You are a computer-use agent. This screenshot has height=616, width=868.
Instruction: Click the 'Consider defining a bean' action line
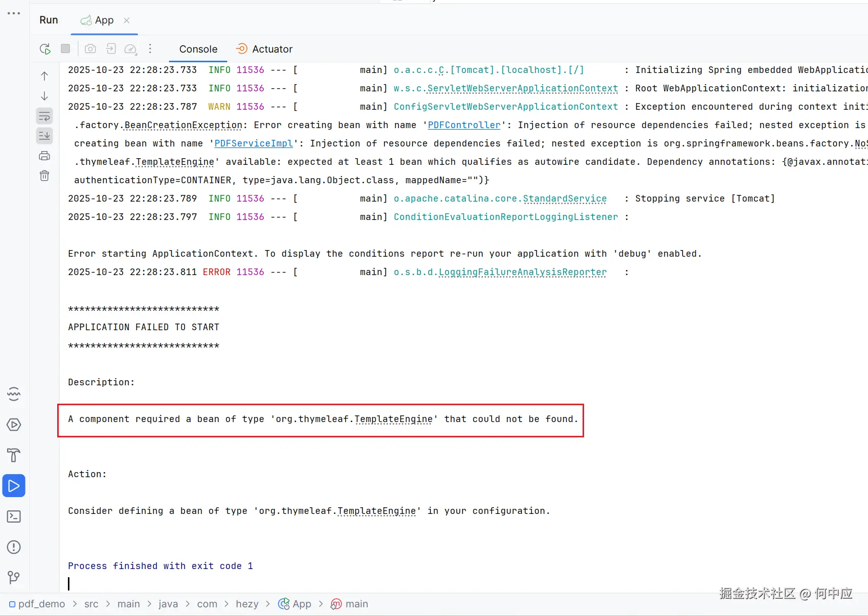[309, 511]
